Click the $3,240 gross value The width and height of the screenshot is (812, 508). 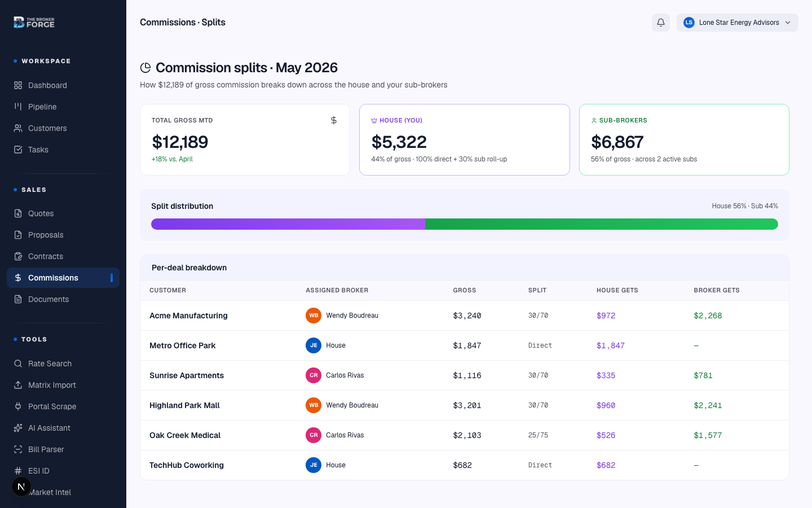tap(467, 316)
